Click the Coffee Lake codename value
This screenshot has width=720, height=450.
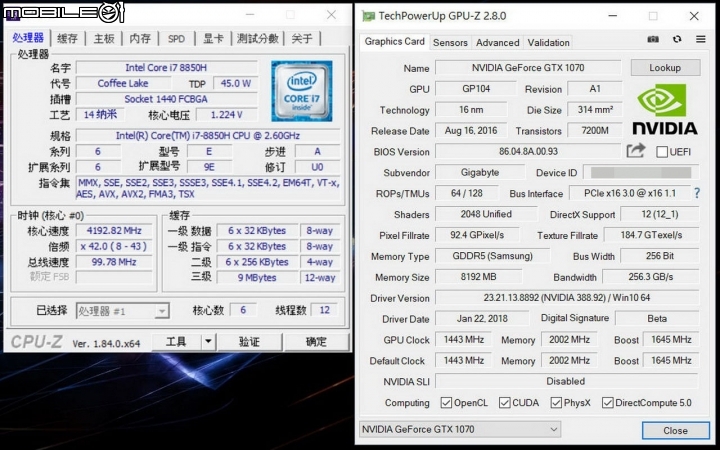click(123, 83)
